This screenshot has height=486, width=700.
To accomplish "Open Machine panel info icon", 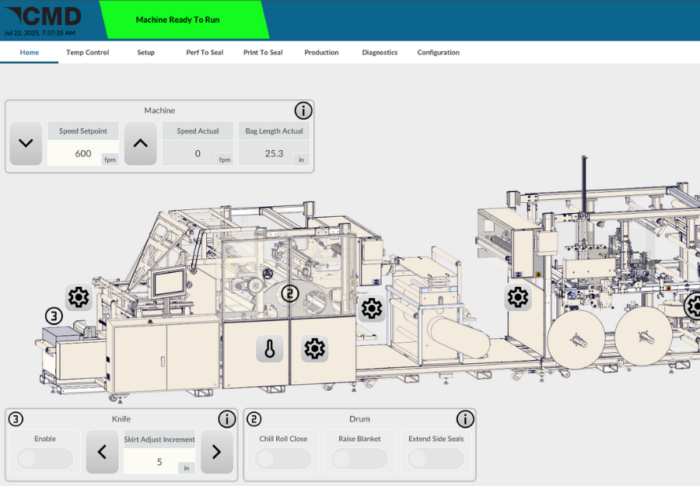I will tap(303, 110).
